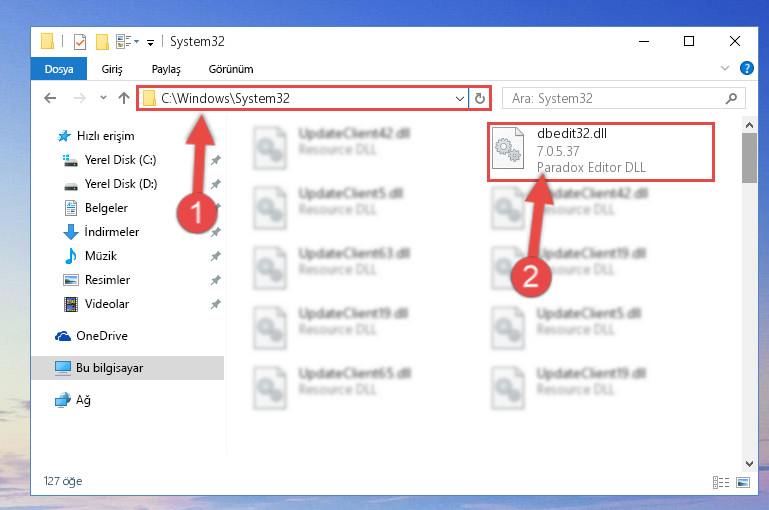Select the dbedit32.dll file
This screenshot has height=510, width=769.
(600, 152)
